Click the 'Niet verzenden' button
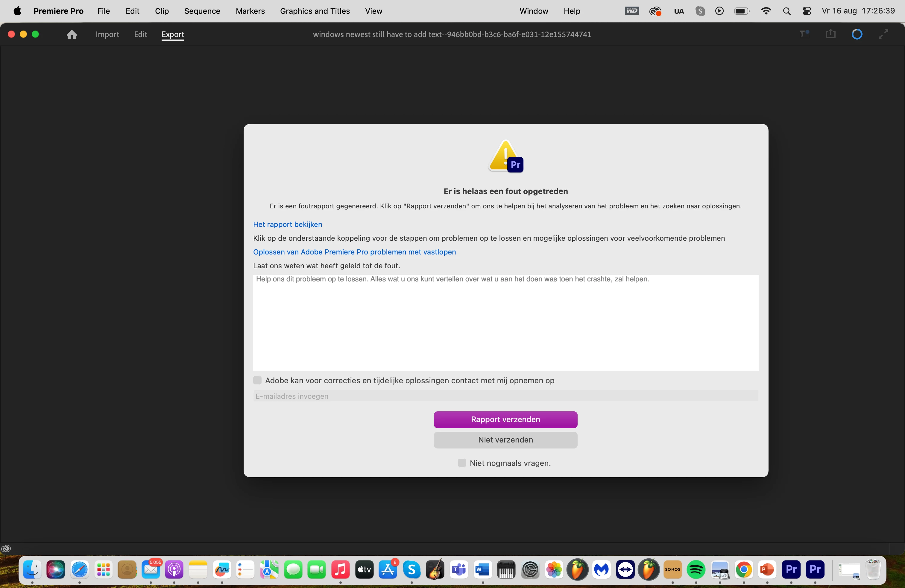 pyautogui.click(x=505, y=440)
